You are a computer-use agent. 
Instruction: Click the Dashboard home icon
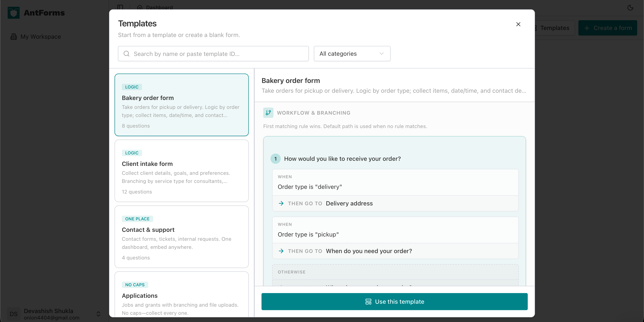pyautogui.click(x=139, y=7)
